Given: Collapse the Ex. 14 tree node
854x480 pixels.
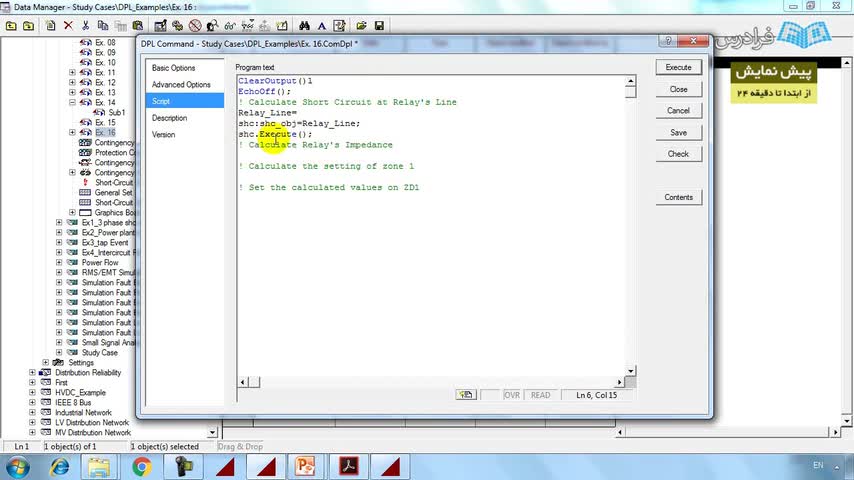Looking at the screenshot, I should coord(72,102).
